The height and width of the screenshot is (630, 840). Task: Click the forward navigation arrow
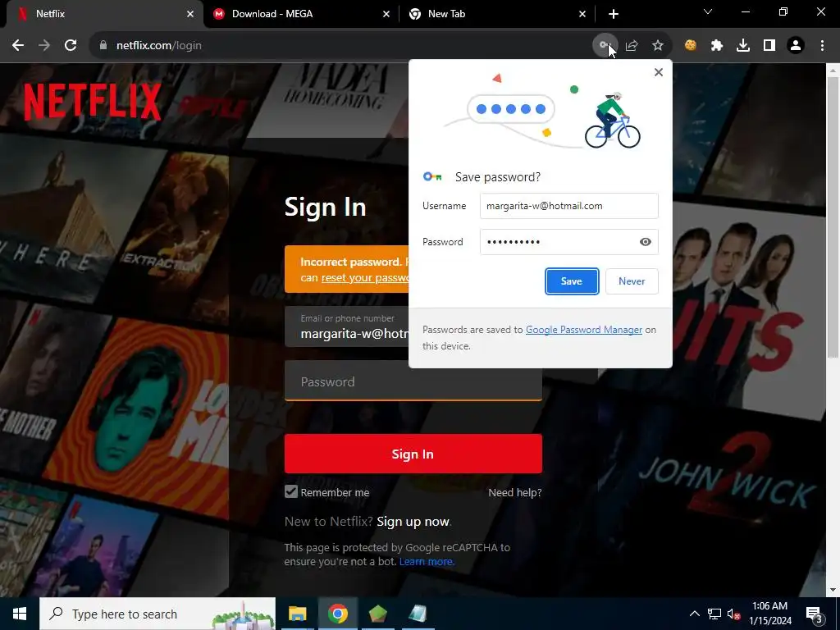pyautogui.click(x=44, y=46)
